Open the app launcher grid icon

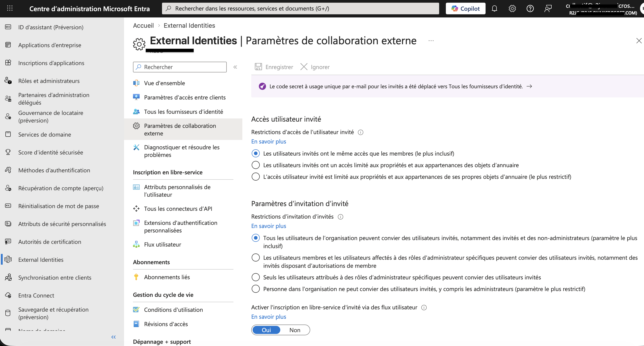[x=10, y=8]
